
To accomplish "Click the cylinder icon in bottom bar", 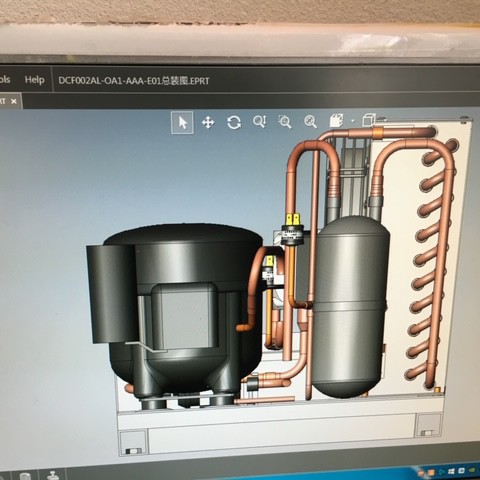I will click(25, 476).
